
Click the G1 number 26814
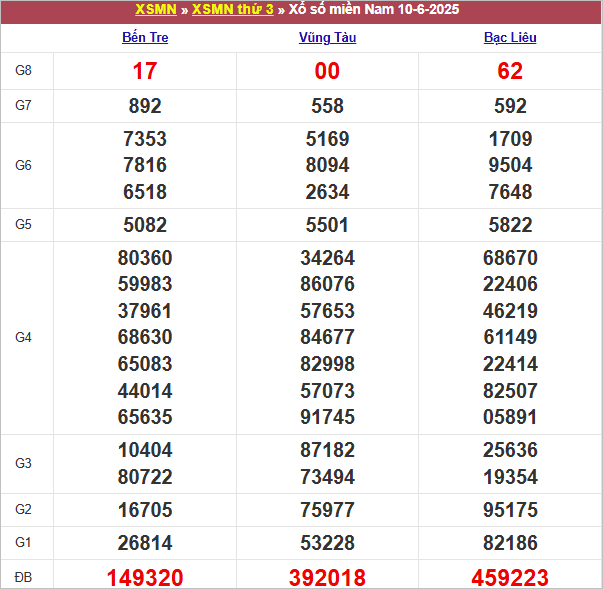[145, 543]
